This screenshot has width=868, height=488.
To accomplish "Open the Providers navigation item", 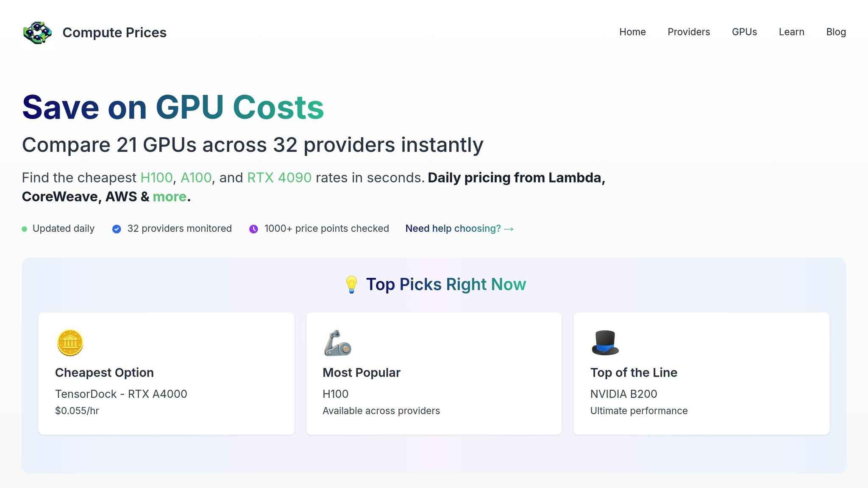I will pos(689,32).
